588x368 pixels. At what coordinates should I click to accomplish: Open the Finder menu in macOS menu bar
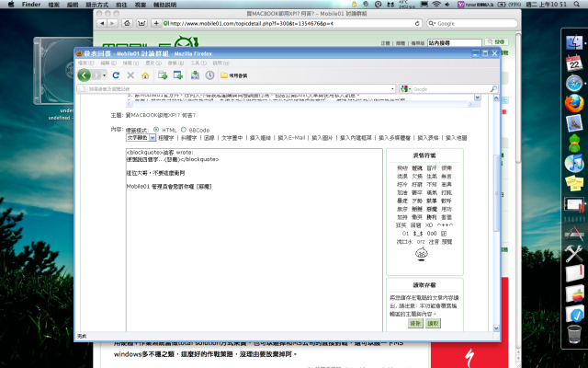point(31,4)
